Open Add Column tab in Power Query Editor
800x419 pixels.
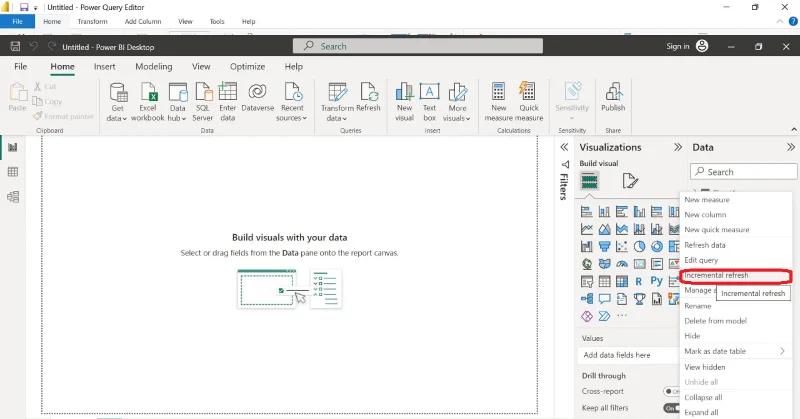(x=143, y=21)
